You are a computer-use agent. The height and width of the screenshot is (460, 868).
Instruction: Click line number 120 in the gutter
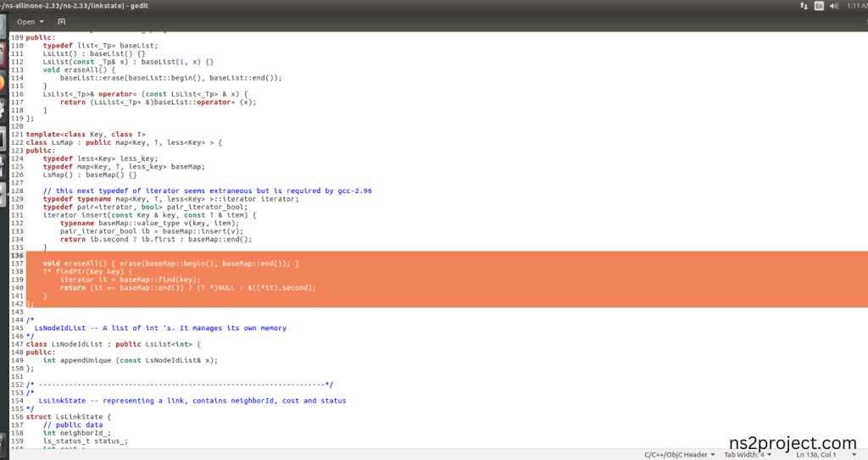tap(17, 126)
